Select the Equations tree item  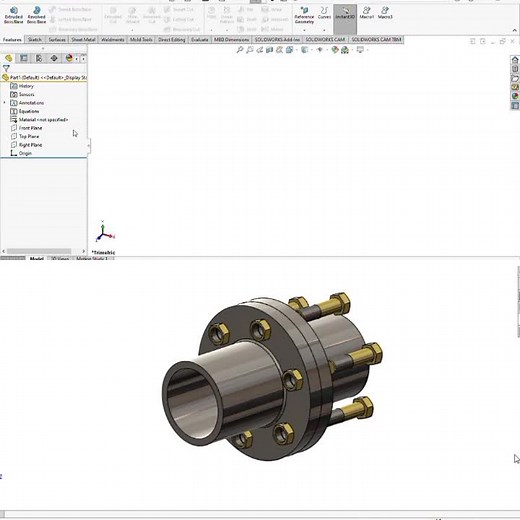(x=25, y=111)
